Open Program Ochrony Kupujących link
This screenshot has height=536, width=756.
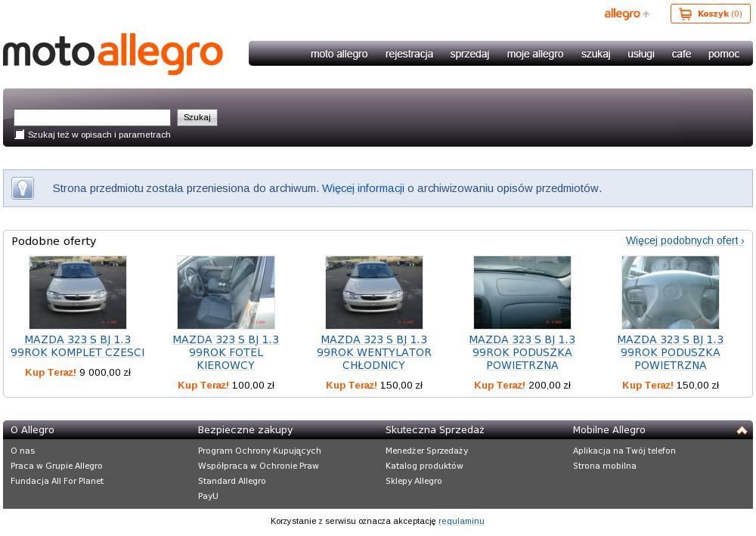point(259,451)
